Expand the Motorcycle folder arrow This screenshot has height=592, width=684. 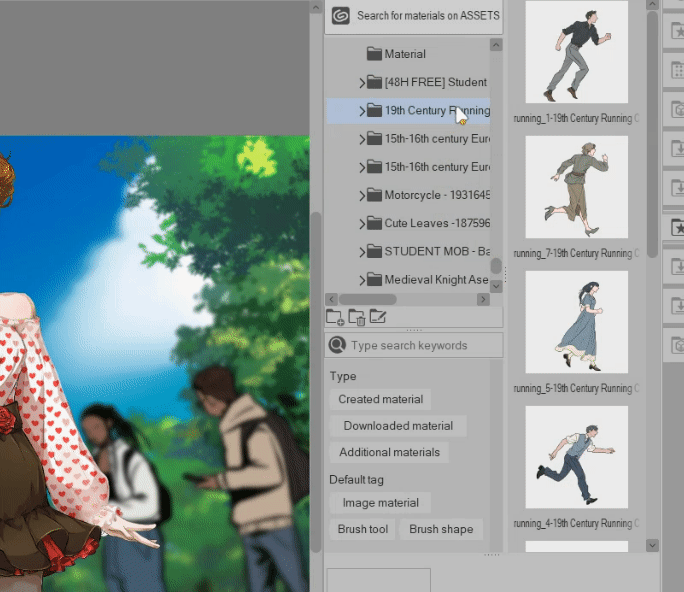[x=362, y=195]
